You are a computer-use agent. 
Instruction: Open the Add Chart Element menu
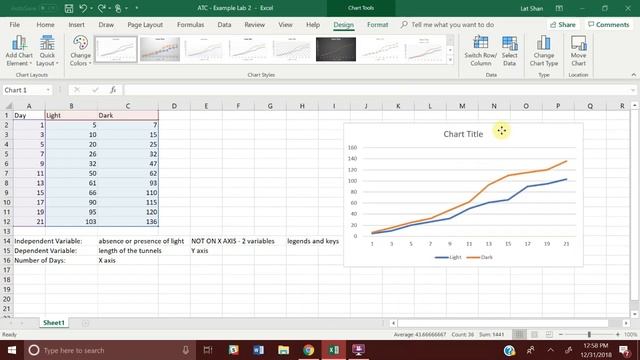point(19,51)
